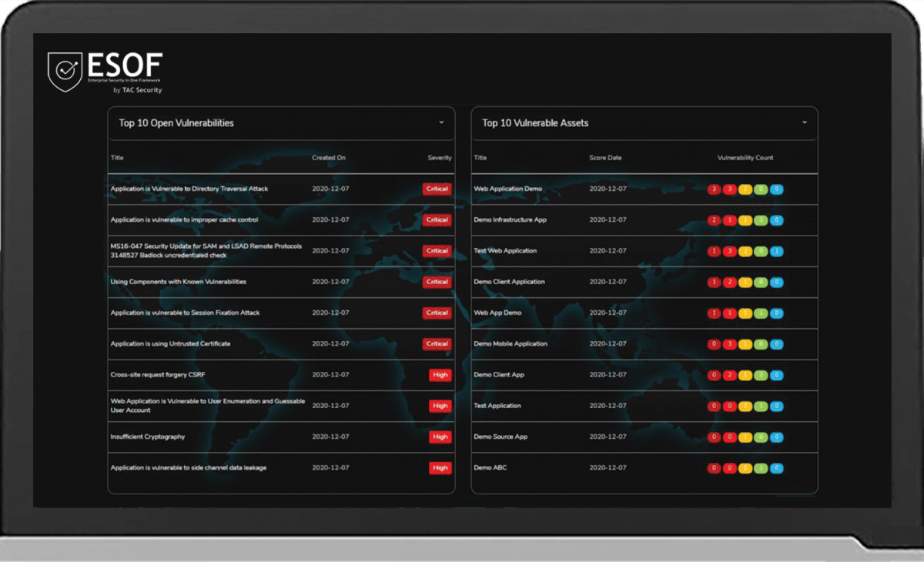The height and width of the screenshot is (562, 924).
Task: Open Test Web Application asset
Action: (505, 251)
